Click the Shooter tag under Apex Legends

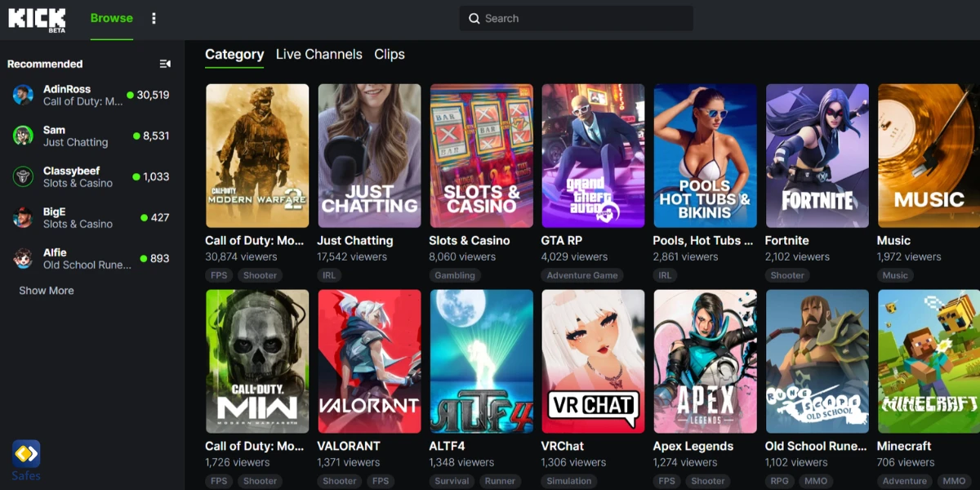click(x=708, y=481)
